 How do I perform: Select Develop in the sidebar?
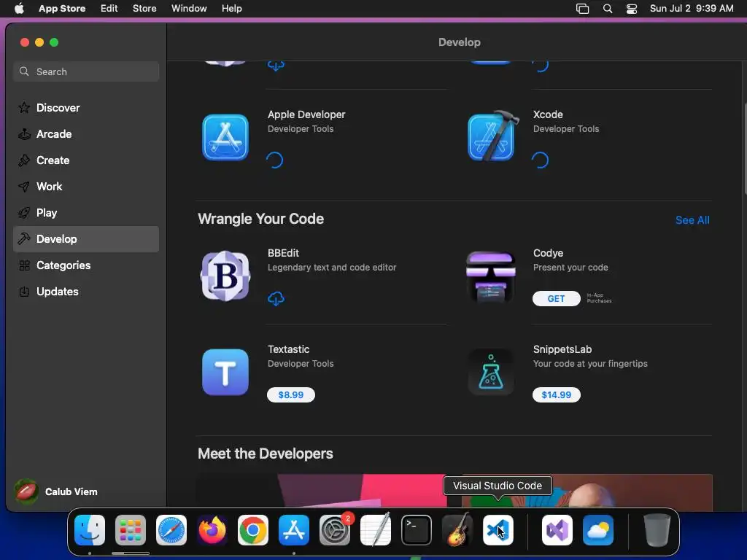click(86, 239)
